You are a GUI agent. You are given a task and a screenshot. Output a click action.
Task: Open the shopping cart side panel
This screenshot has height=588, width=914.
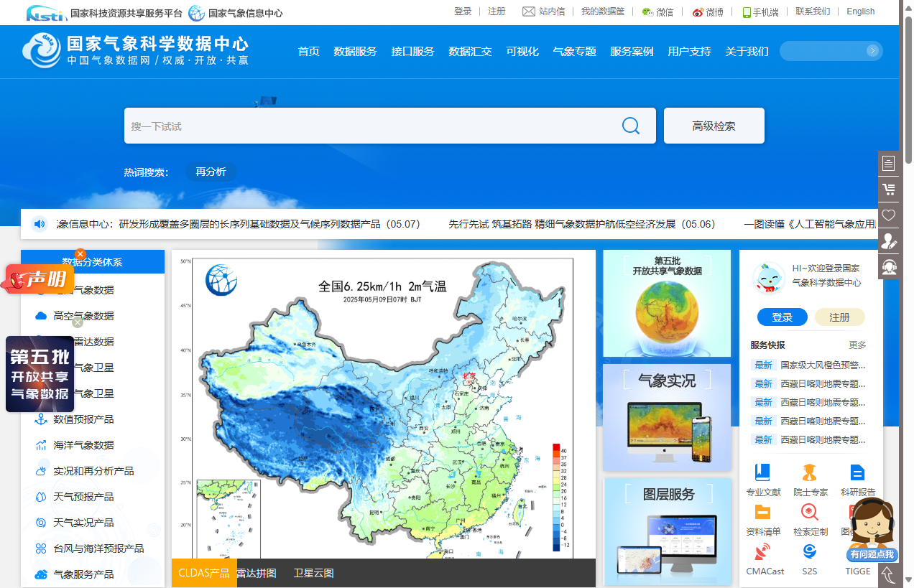tap(889, 189)
